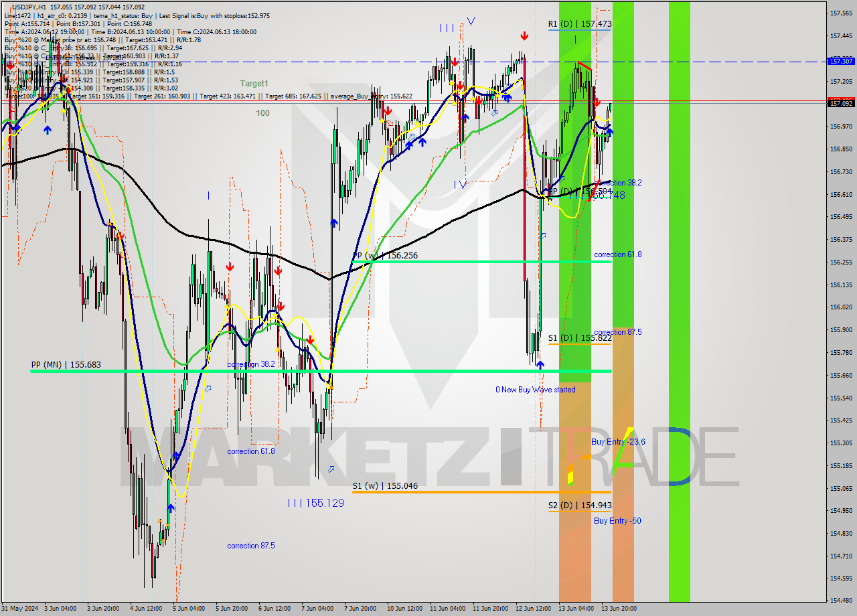857x616 pixels.
Task: Select the 'R1 (D) | 157.473' pivot label
Action: tap(579, 24)
